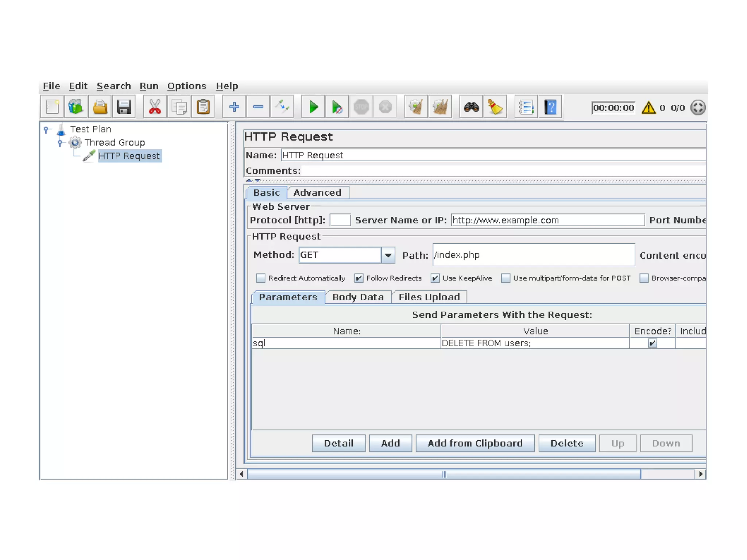Uncheck Follow Redirects checkbox
This screenshot has height=560, width=747.
coord(359,278)
